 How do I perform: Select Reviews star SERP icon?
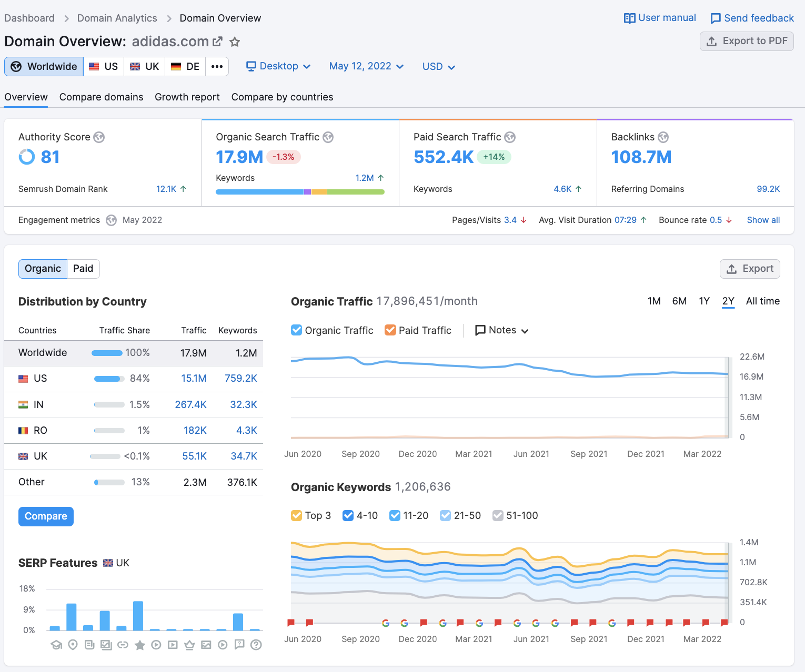139,645
